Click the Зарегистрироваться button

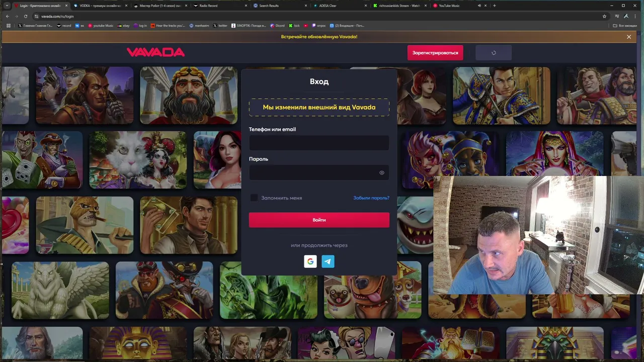pos(435,53)
